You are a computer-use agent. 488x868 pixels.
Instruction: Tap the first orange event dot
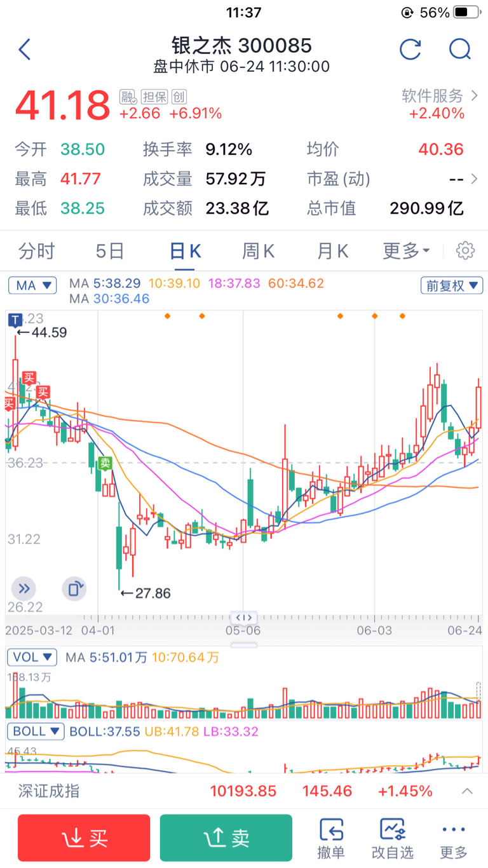tap(167, 316)
